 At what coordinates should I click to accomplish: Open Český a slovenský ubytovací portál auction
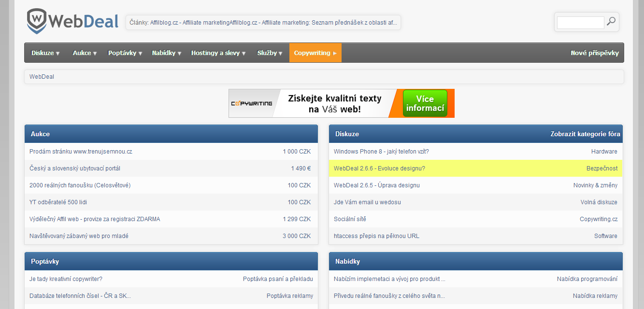click(75, 169)
